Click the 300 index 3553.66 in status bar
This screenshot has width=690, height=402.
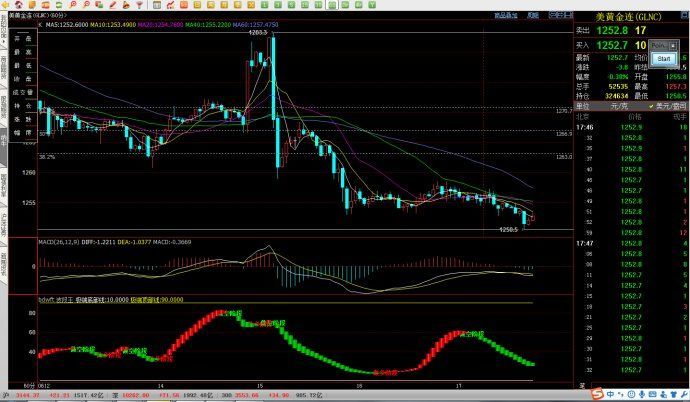tap(246, 395)
